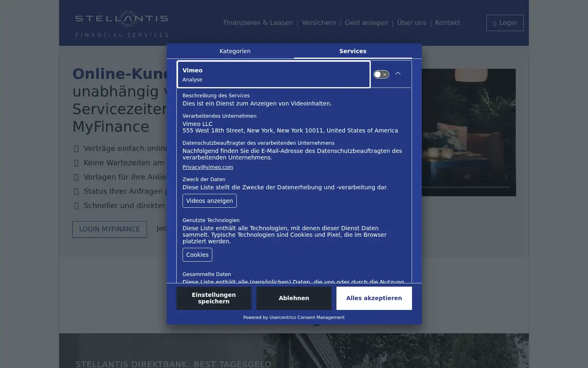Click the Vimeo Analyse service header
588x368 pixels.
tap(274, 74)
